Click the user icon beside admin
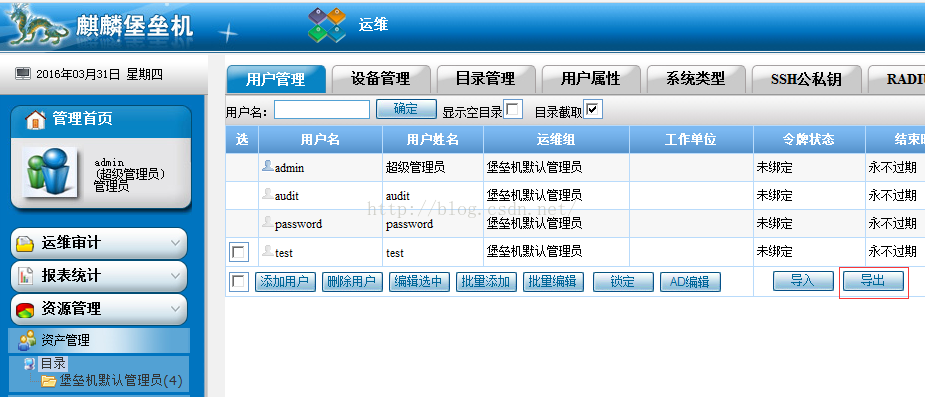 pyautogui.click(x=268, y=166)
